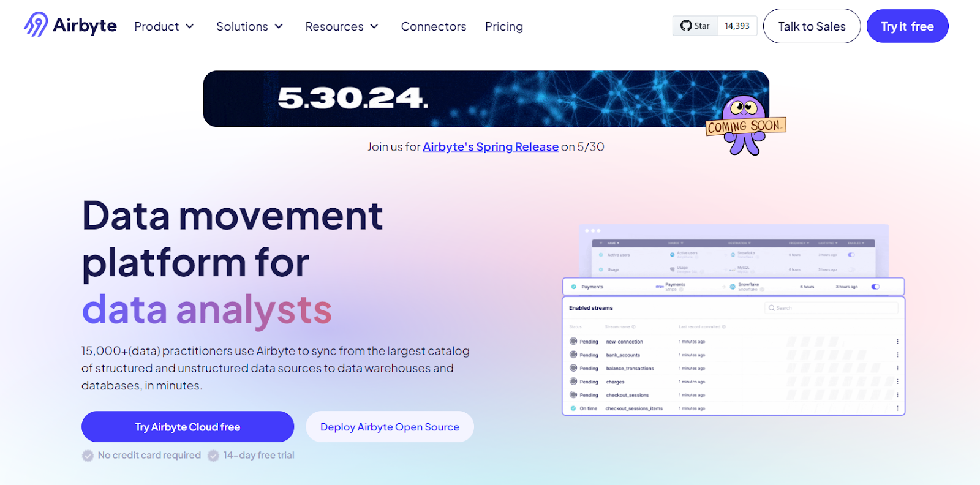Click the Pending status icon for new-connection
This screenshot has width=980, height=485.
coord(573,341)
